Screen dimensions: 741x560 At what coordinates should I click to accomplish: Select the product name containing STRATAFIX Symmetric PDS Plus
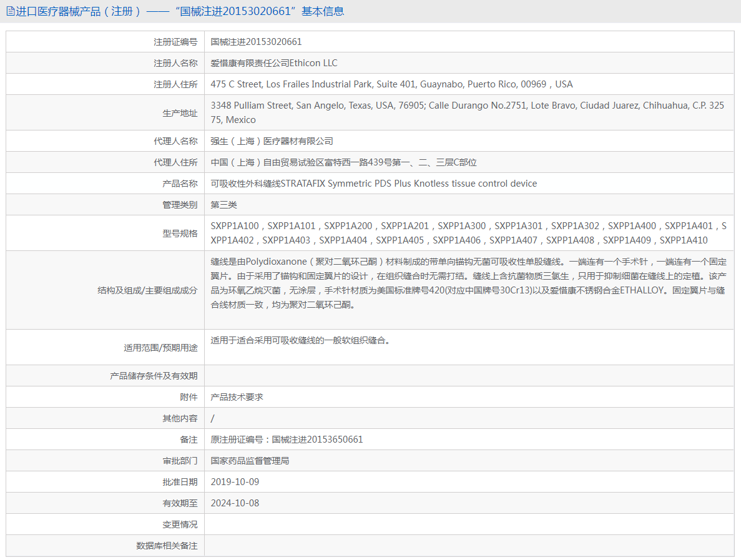tap(374, 184)
